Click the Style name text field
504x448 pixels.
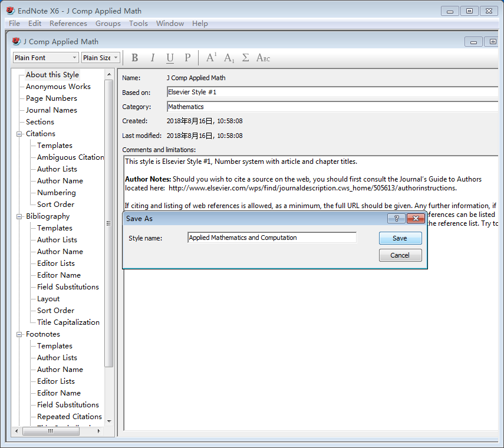(x=272, y=238)
